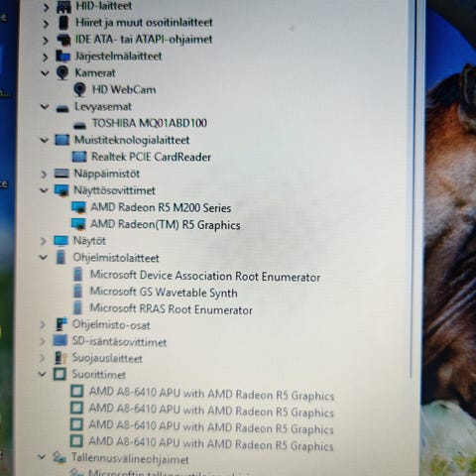
Task: Click the HID-laitteet device icon
Action: tap(63, 7)
